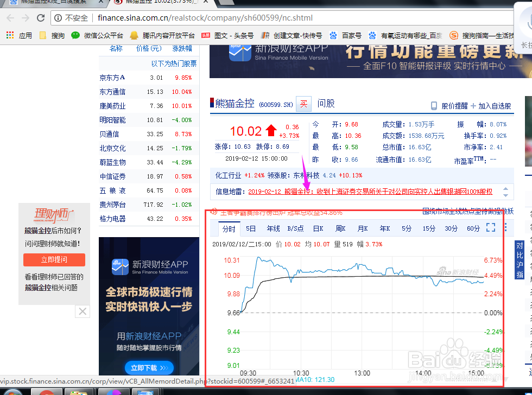Image resolution: width=532 pixels, height=395 pixels.
Task: Click the fullscreen chart icon
Action: [x=491, y=227]
